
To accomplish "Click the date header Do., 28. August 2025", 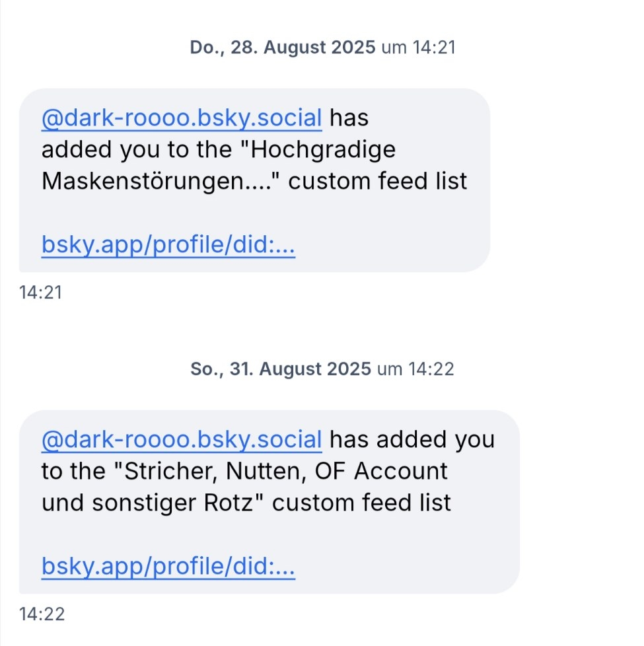I will tap(283, 48).
